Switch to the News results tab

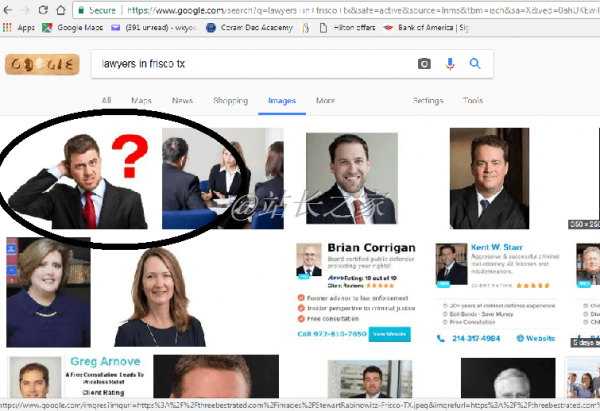point(182,101)
